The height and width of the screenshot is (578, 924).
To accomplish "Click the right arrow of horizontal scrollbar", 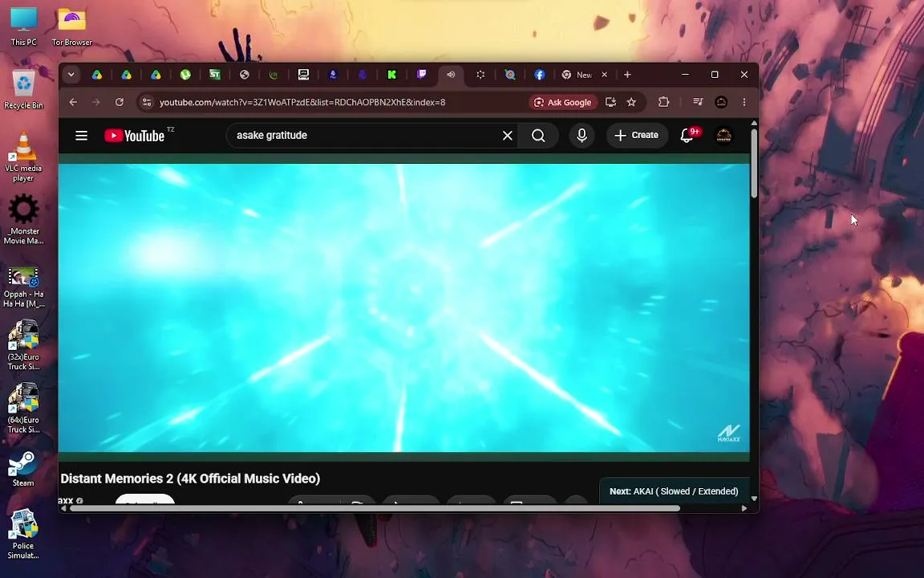I will (x=744, y=508).
